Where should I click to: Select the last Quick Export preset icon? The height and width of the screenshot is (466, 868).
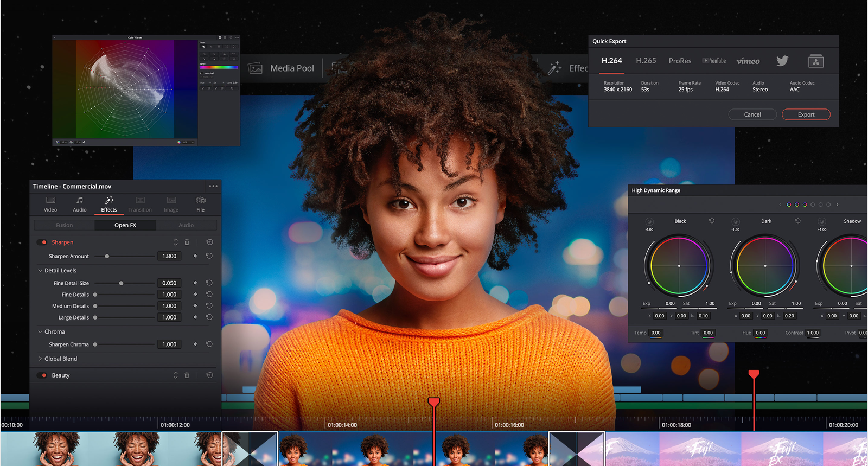click(x=816, y=61)
